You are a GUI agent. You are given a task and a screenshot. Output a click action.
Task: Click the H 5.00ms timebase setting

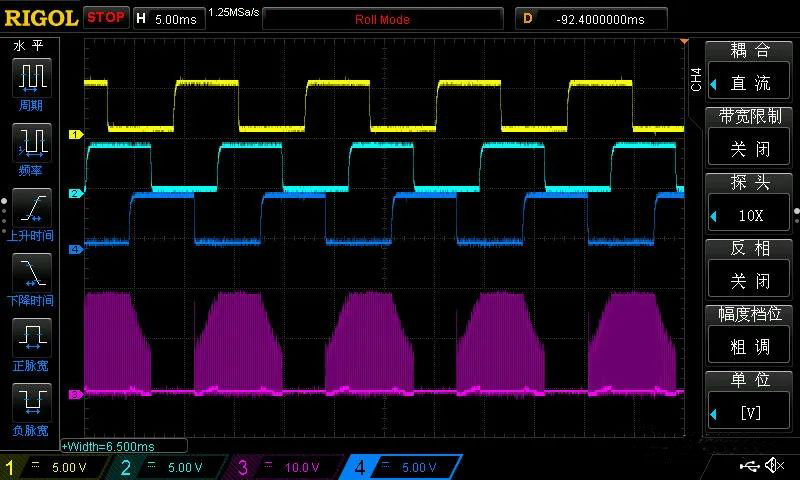[x=168, y=18]
